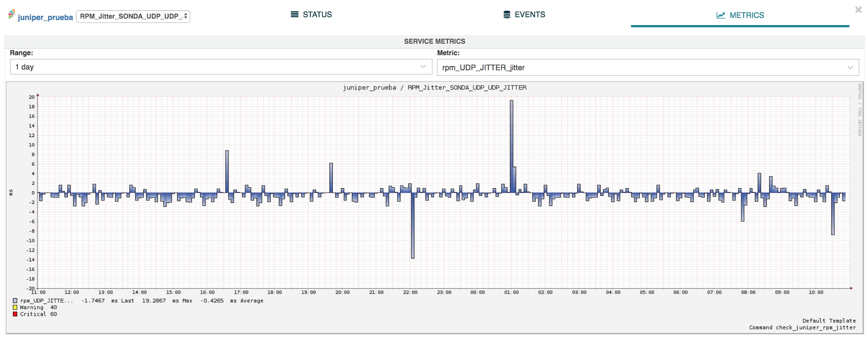This screenshot has width=868, height=342.
Task: Click the 00:00 time axis label
Action: [477, 292]
